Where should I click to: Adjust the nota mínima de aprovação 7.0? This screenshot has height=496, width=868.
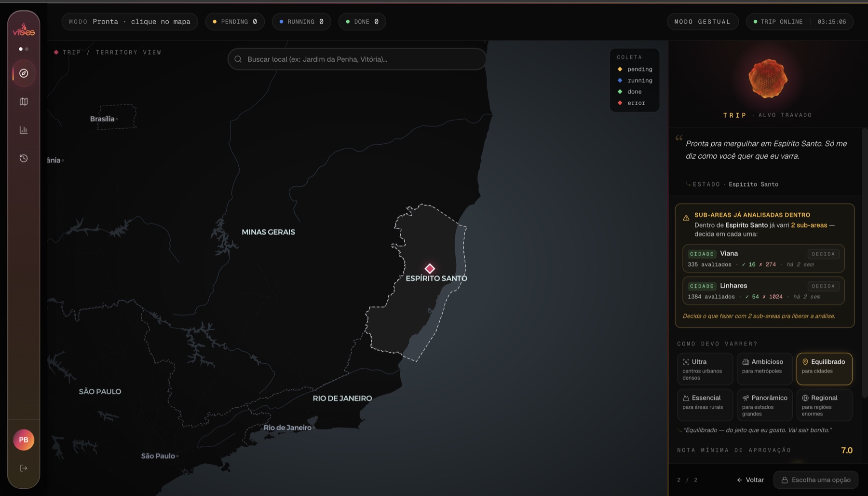tap(846, 450)
